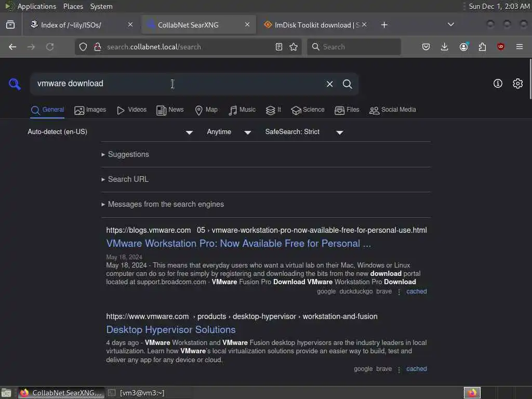The height and width of the screenshot is (399, 532).
Task: Open the Firefox account icon
Action: click(464, 46)
